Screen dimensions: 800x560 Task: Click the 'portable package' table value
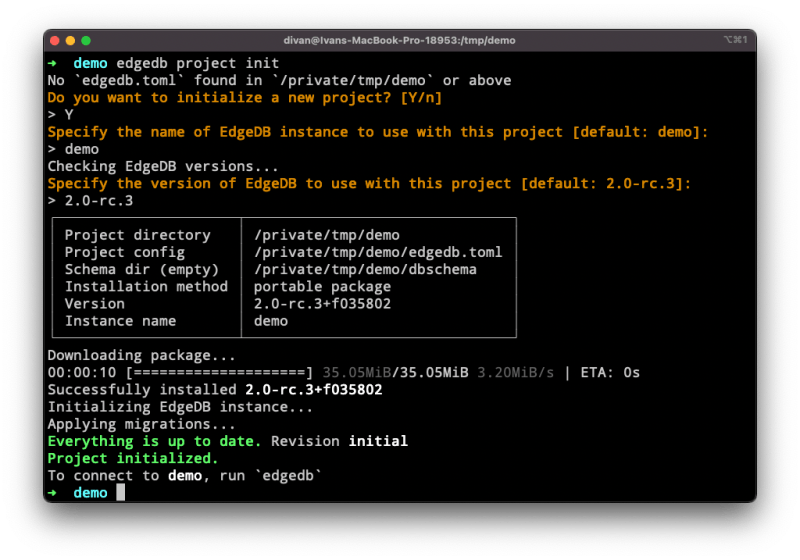(x=322, y=287)
